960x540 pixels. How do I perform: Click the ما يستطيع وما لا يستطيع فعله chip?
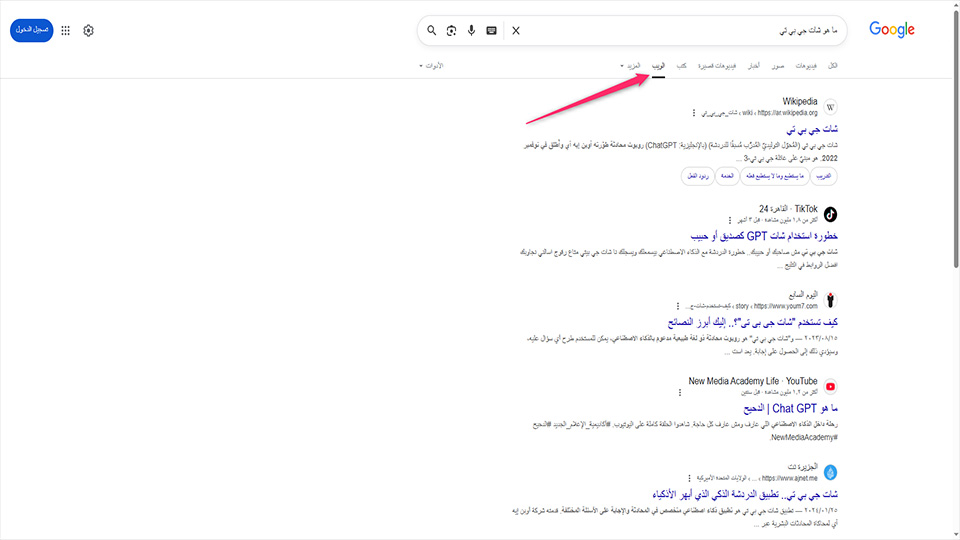(774, 176)
